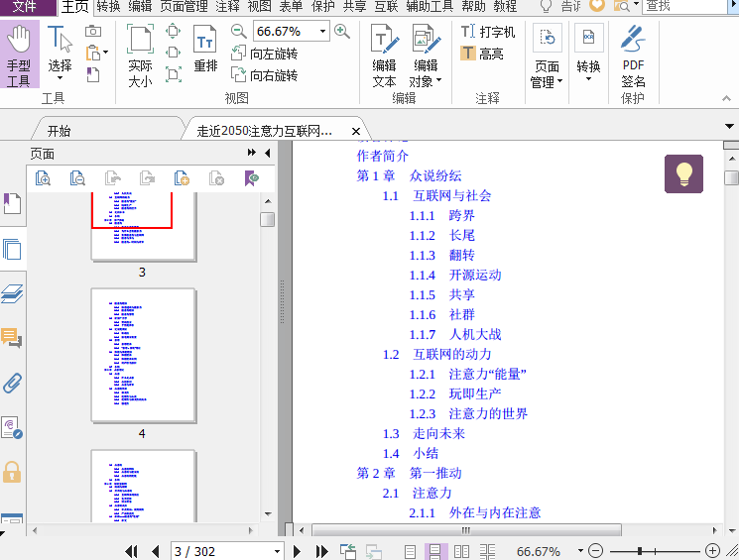
Task: Open the Security lock sidebar panel
Action: pyautogui.click(x=12, y=472)
